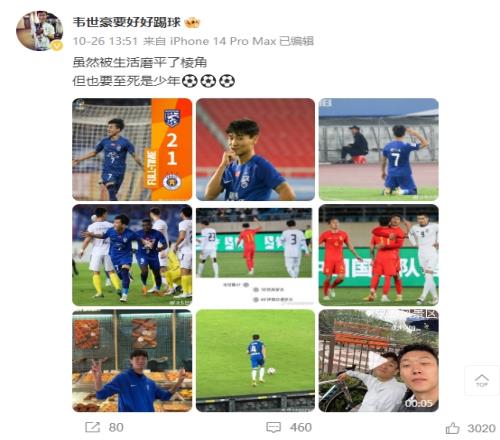
Task: Open photo of player with finger on lips
Action: click(255, 149)
